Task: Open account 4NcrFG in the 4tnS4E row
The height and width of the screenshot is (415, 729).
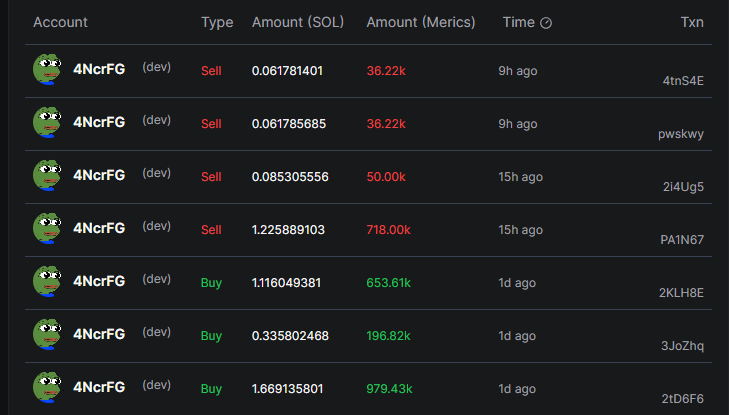Action: pos(99,69)
